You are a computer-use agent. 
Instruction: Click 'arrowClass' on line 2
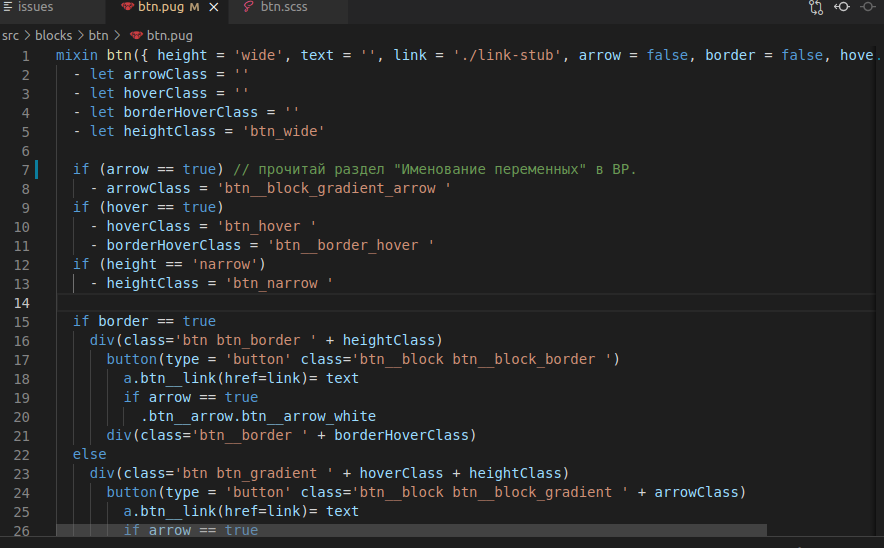click(165, 74)
